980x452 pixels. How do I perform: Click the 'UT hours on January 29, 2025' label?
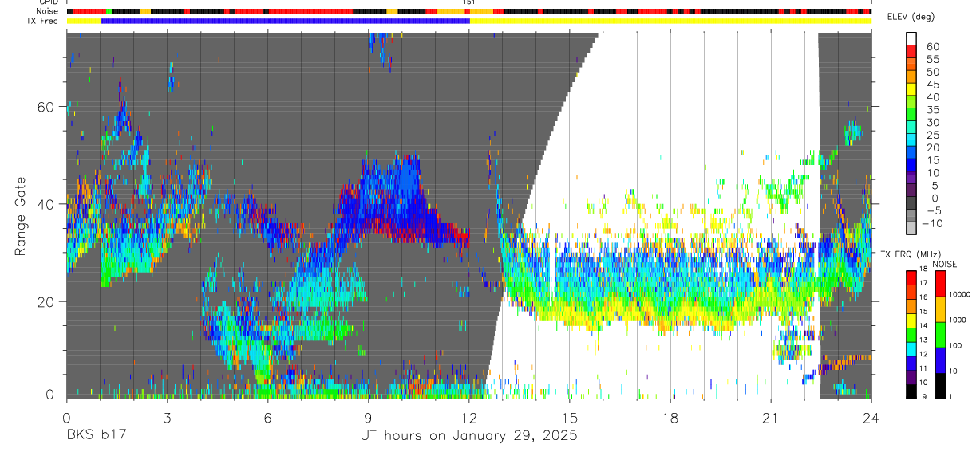(x=468, y=436)
